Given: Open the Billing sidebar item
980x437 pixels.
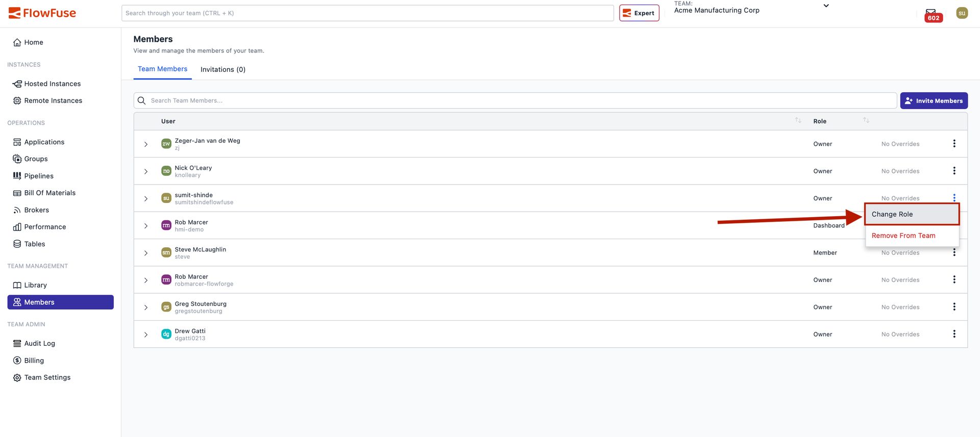Looking at the screenshot, I should pos(34,361).
